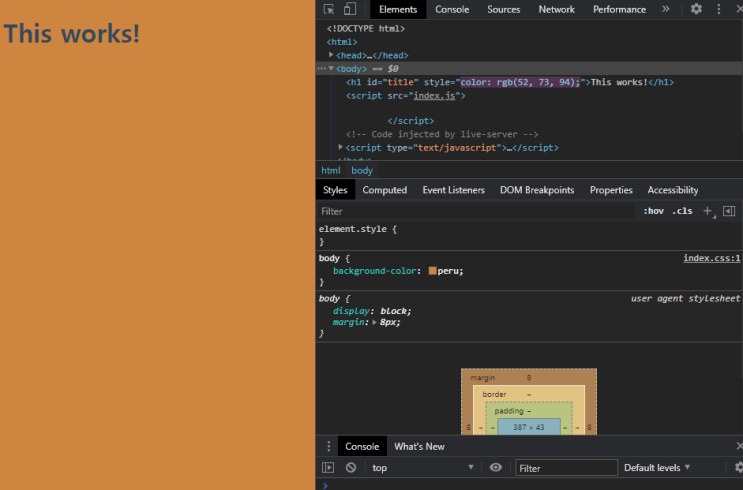Follow the index.js script src link
Screen dimensions: 743x490
pyautogui.click(x=434, y=96)
